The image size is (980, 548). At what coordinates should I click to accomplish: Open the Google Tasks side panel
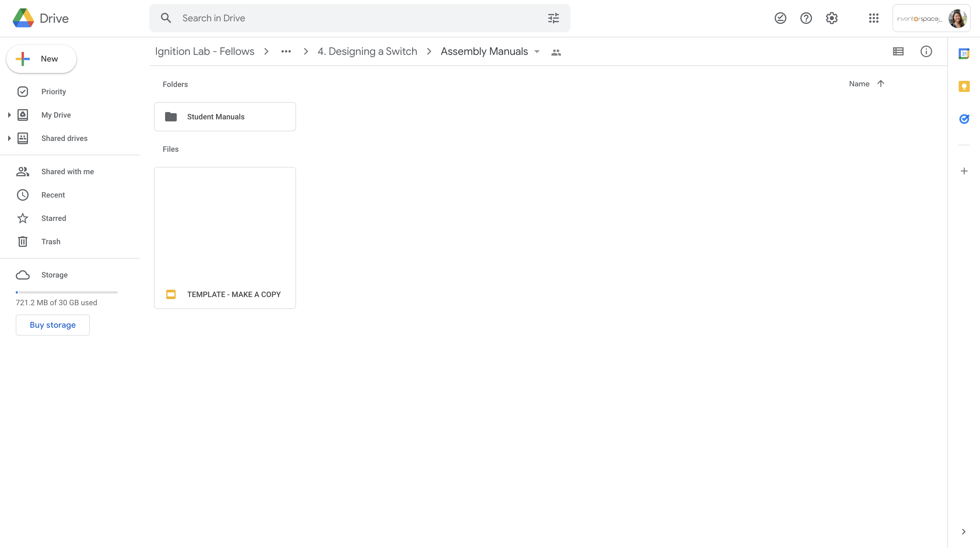click(x=964, y=119)
